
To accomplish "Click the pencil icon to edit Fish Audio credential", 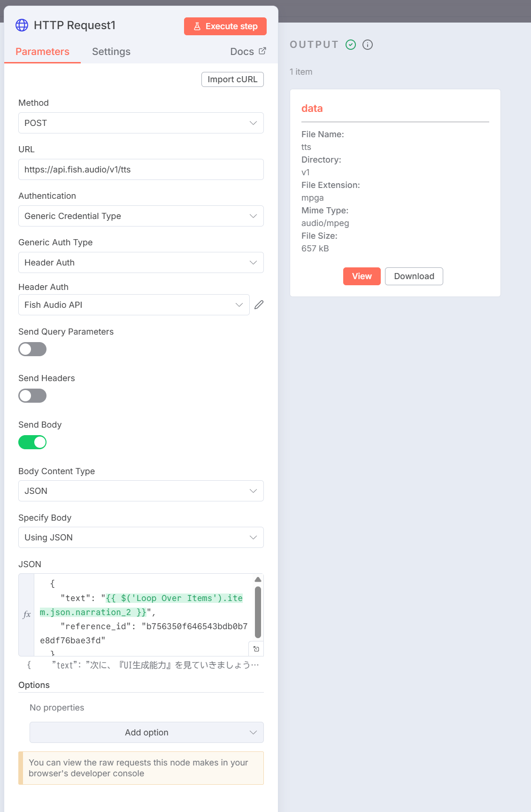I will tap(259, 305).
